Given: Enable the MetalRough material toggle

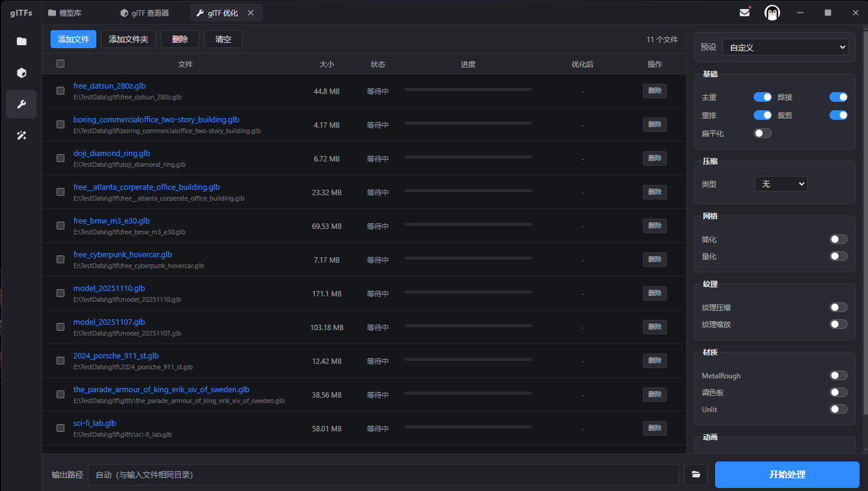Looking at the screenshot, I should tap(839, 375).
